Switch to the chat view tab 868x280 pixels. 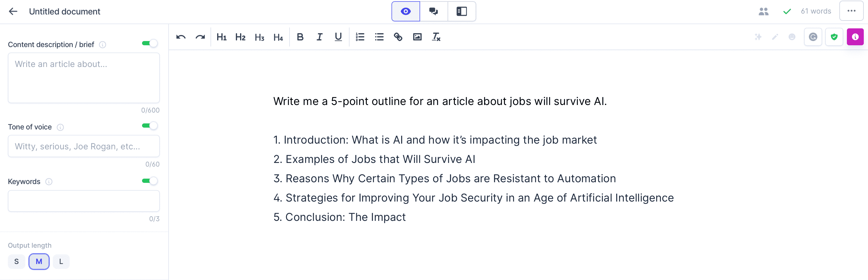434,11
